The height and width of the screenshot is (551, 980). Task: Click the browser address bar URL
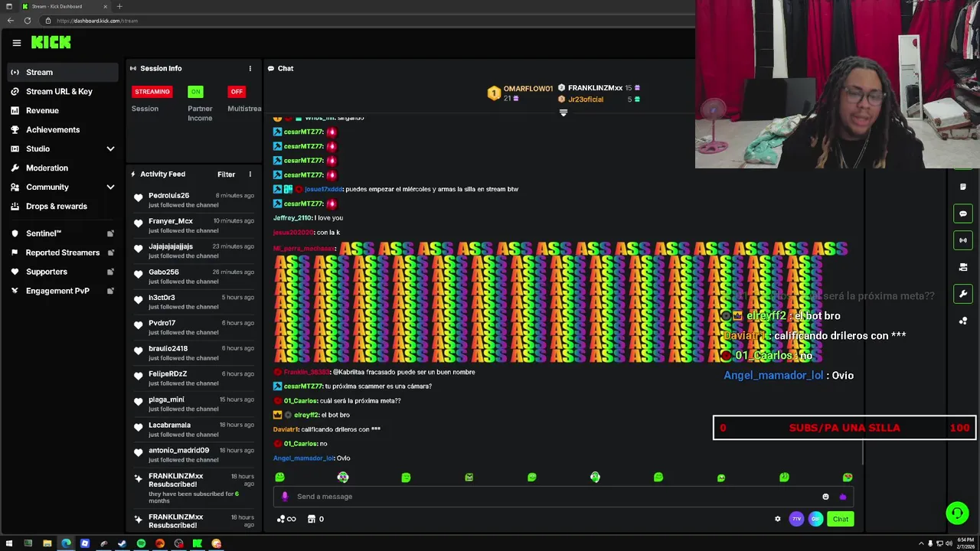click(x=97, y=21)
